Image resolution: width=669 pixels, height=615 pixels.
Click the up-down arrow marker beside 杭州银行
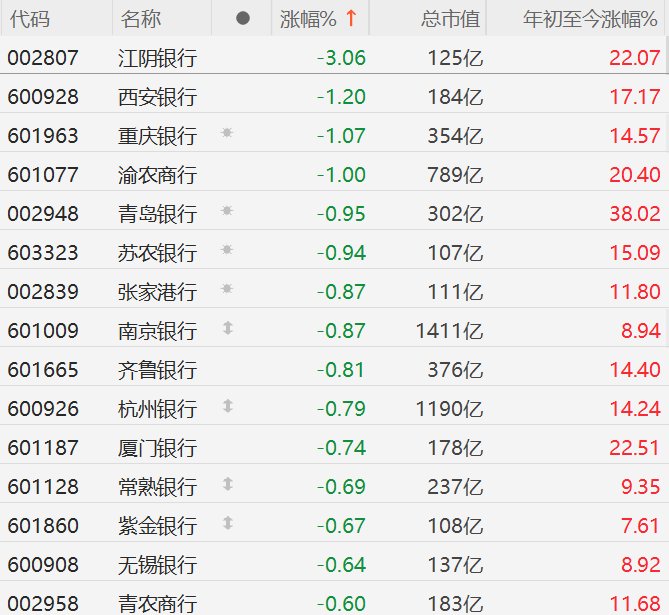(x=227, y=406)
